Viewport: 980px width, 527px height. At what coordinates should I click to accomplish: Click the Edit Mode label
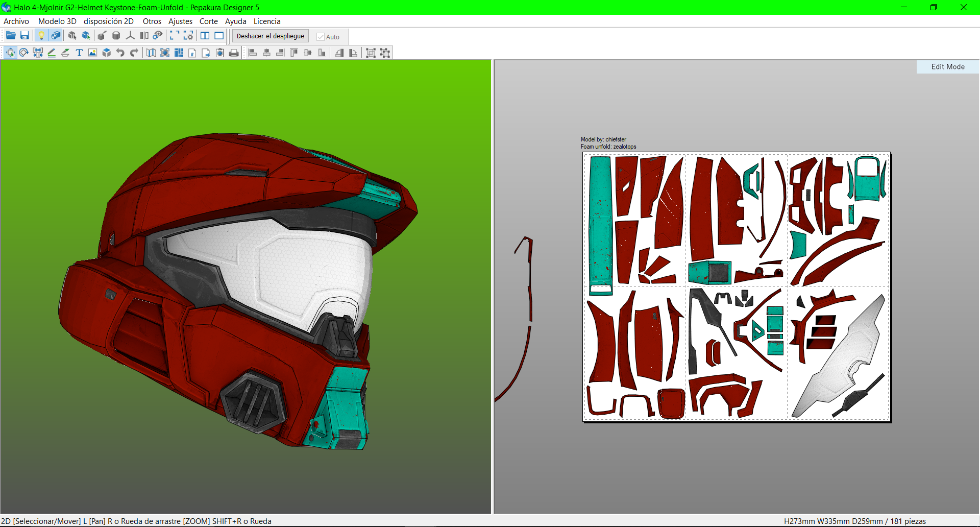[x=947, y=67]
